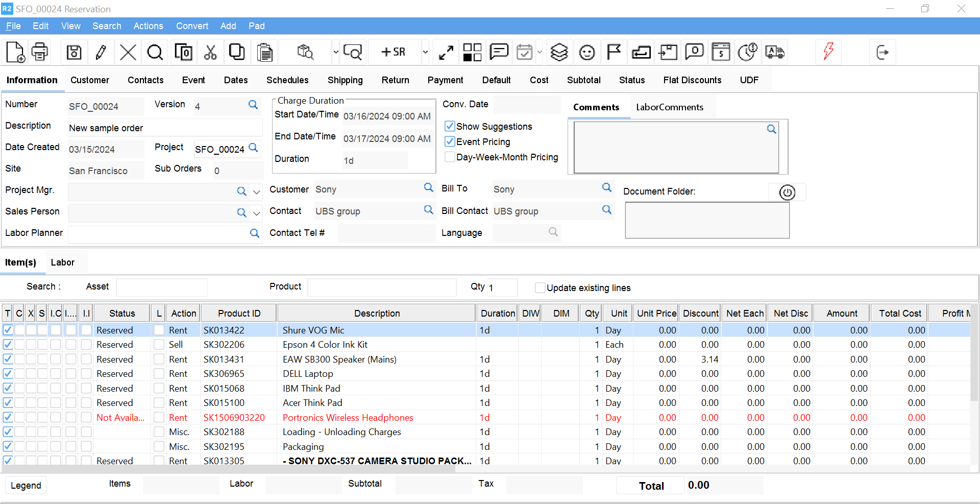Enable Day-Week-Month Pricing checkbox
This screenshot has width=980, height=504.
(x=450, y=157)
